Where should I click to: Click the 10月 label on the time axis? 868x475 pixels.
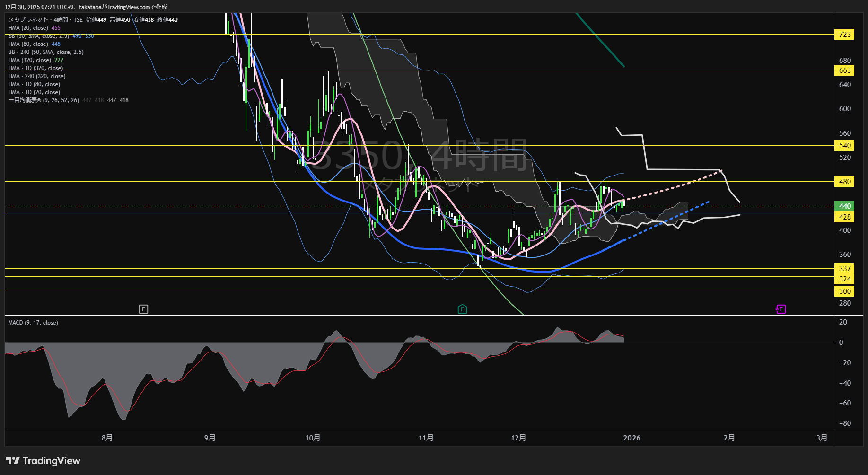(313, 438)
